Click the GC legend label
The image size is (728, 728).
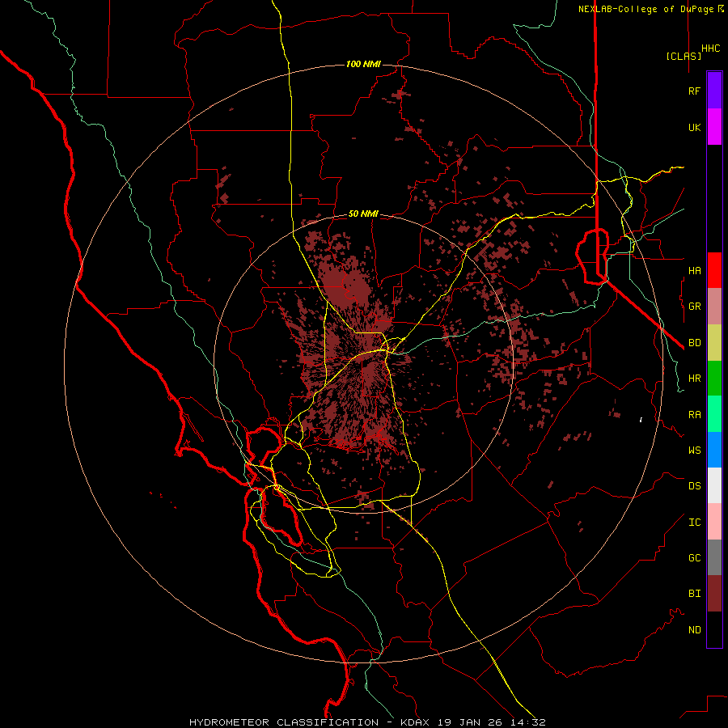click(x=694, y=558)
